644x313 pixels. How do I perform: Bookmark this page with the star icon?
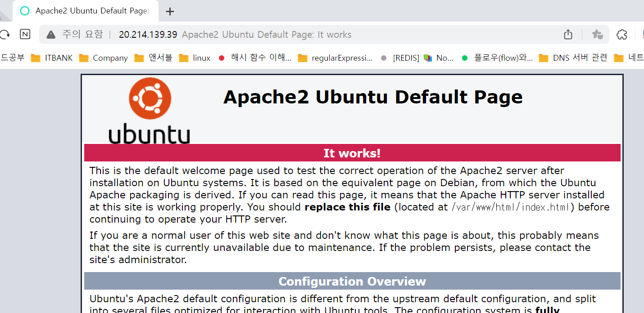(597, 35)
